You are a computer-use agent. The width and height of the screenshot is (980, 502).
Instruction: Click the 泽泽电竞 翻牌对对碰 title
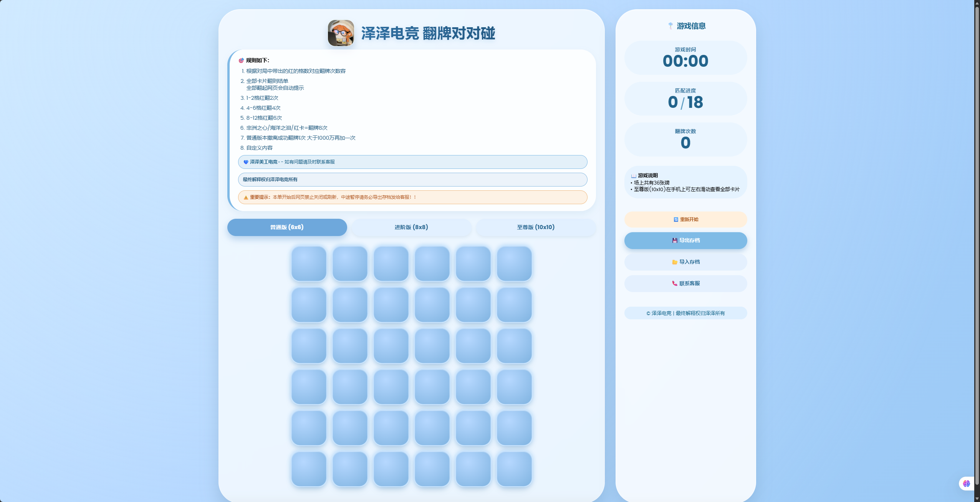[x=428, y=33]
